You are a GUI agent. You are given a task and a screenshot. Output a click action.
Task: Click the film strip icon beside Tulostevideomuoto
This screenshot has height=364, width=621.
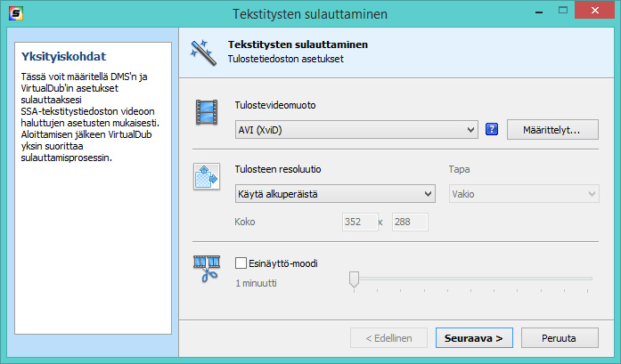click(x=207, y=112)
